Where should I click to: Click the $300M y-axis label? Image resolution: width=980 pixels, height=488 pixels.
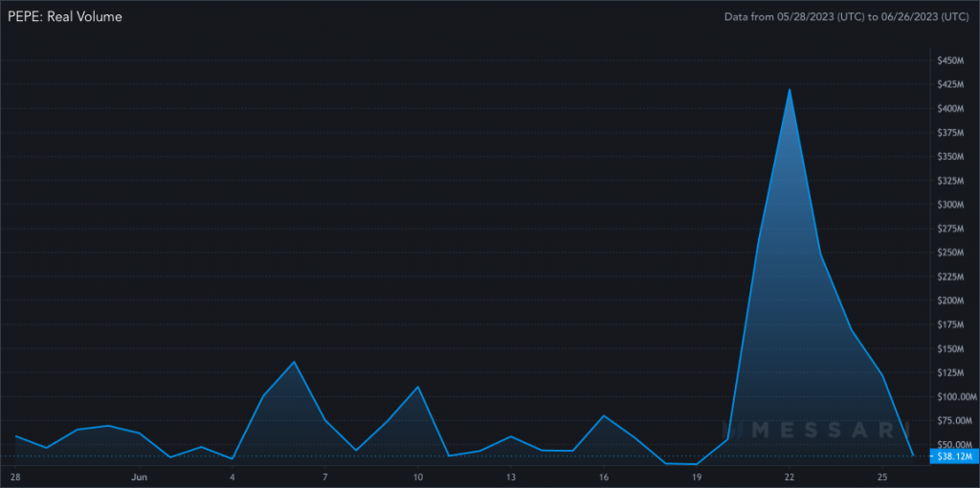950,205
